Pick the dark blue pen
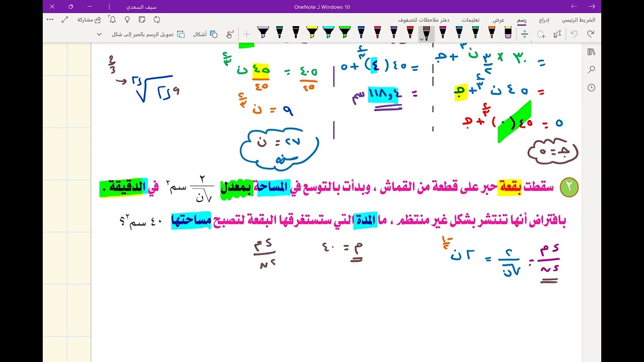 pyautogui.click(x=361, y=33)
